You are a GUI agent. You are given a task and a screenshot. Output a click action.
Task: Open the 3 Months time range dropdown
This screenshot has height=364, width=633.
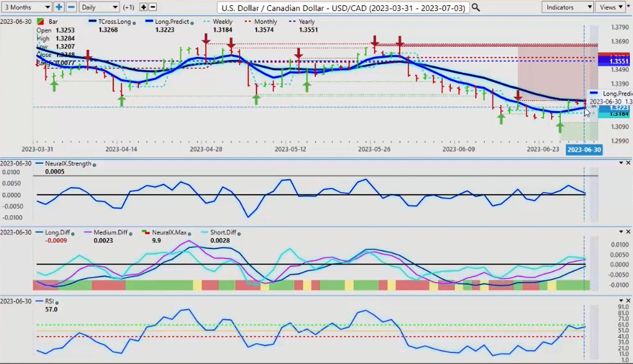point(26,7)
